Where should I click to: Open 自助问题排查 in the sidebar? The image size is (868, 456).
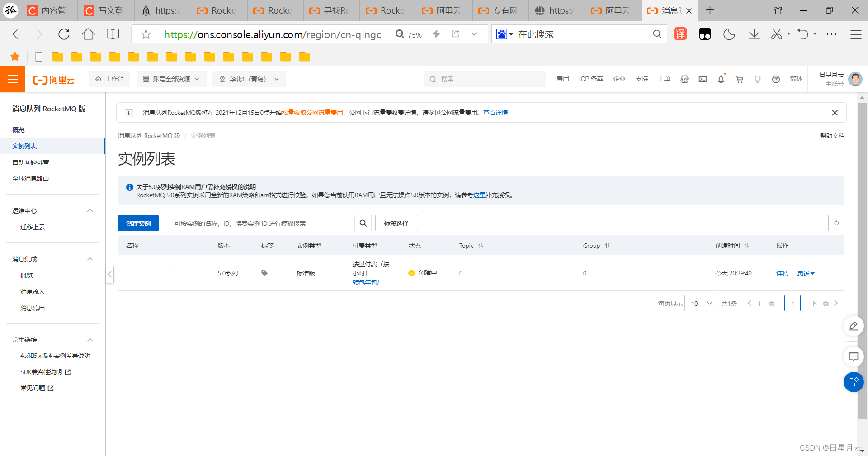[31, 162]
